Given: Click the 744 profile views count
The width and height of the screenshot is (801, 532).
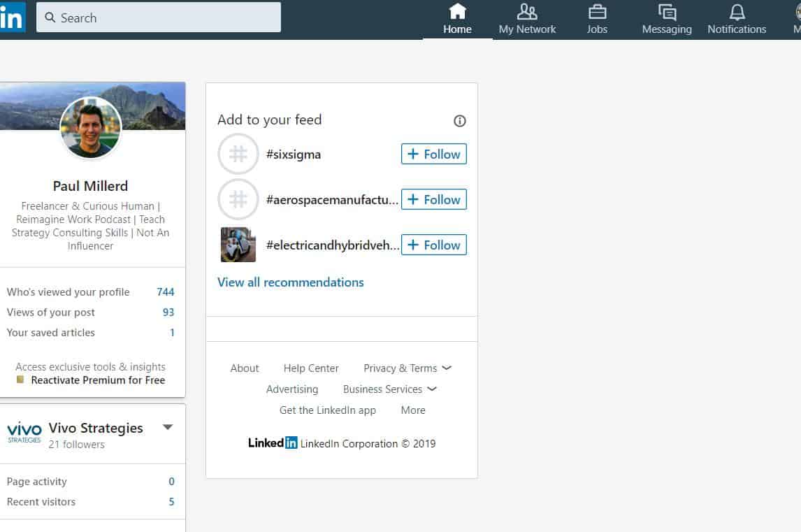Looking at the screenshot, I should [x=165, y=292].
